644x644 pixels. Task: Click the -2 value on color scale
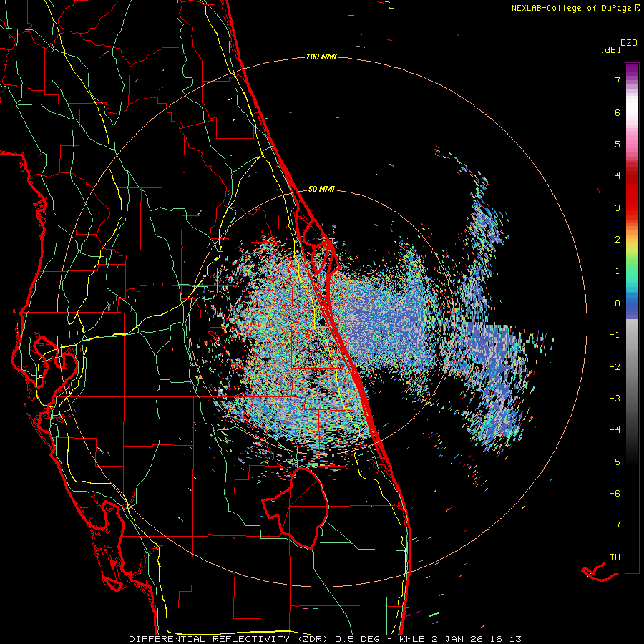pyautogui.click(x=615, y=367)
